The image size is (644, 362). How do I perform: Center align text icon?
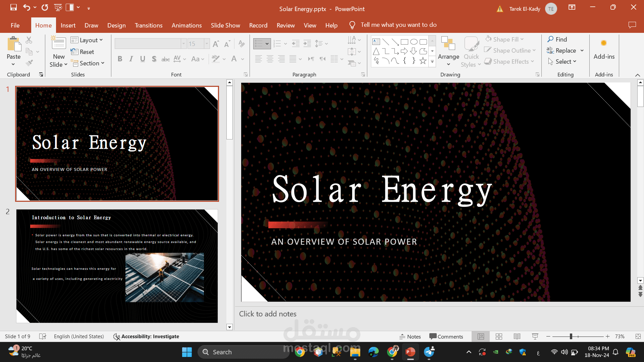tap(270, 59)
